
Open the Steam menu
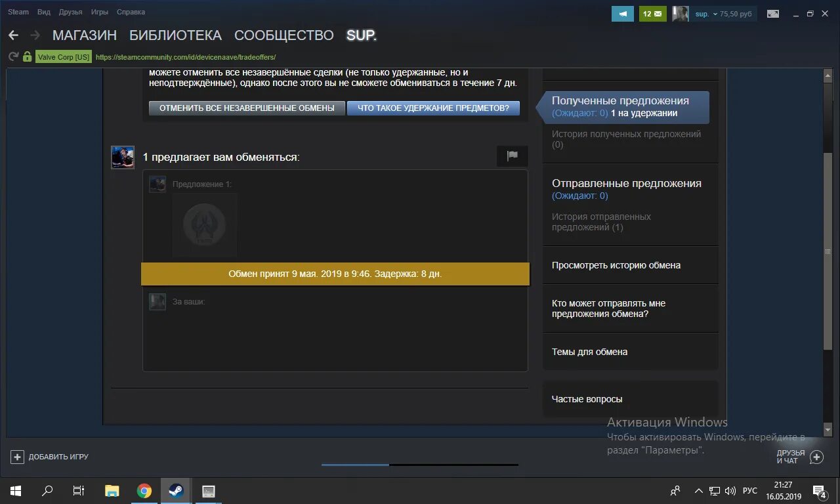[x=18, y=12]
